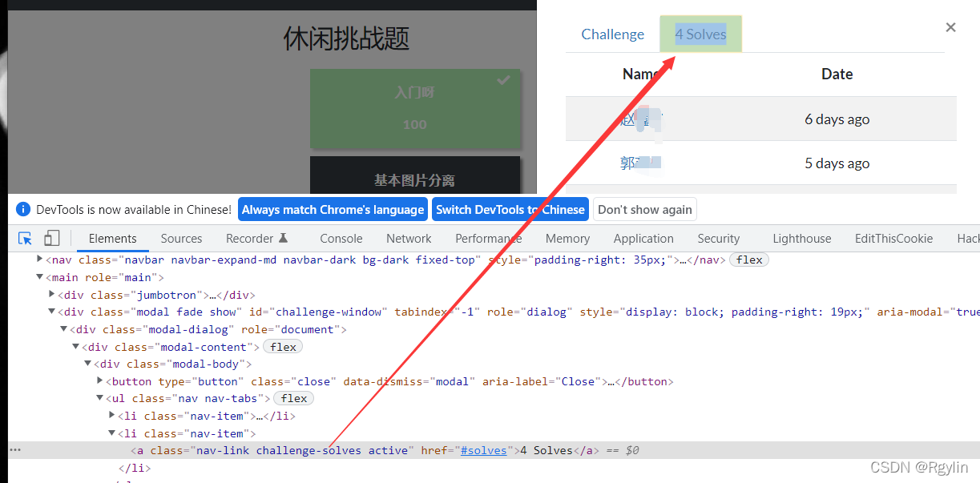Select the 4 Solves tab
This screenshot has height=483, width=980.
click(700, 34)
